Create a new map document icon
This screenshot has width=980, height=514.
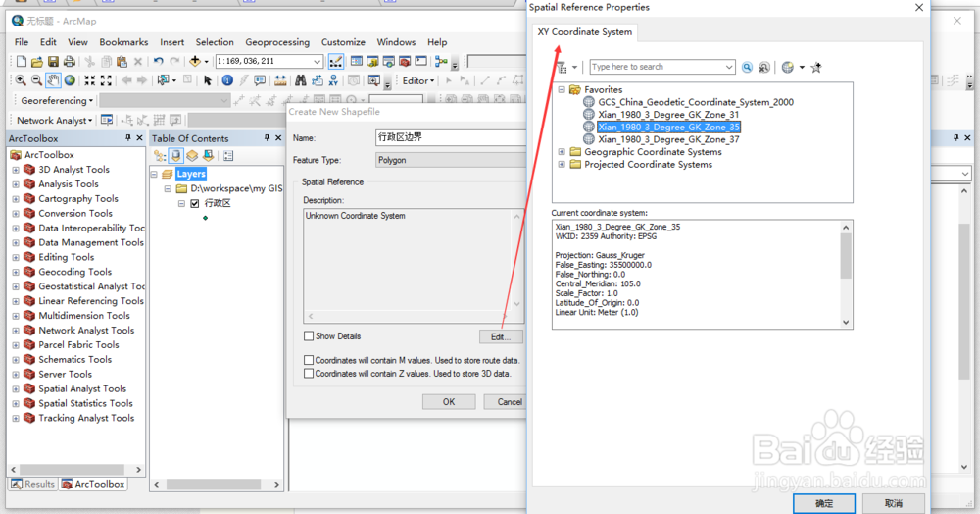click(22, 61)
